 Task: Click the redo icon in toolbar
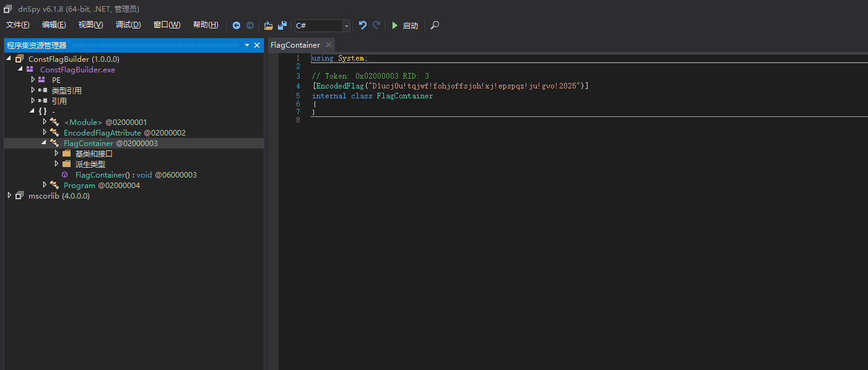(376, 25)
